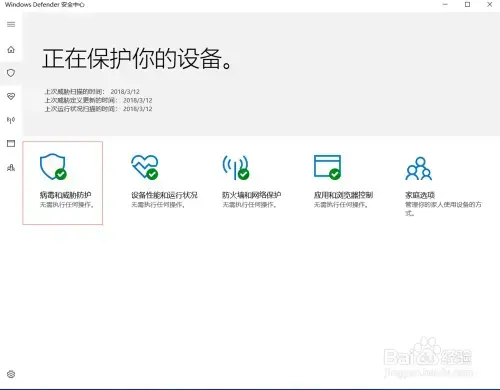Open 设备性能和运行状况 tile title

164,195
